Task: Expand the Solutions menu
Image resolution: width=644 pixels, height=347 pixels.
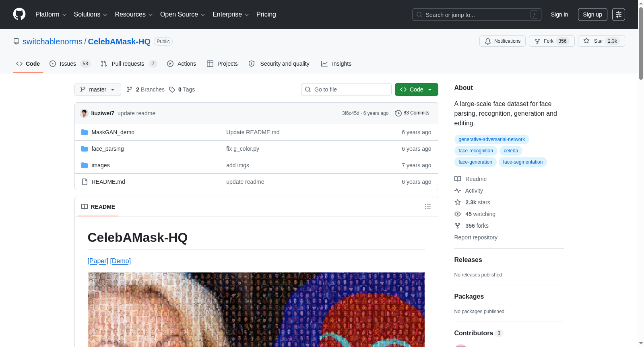Action: [x=91, y=15]
